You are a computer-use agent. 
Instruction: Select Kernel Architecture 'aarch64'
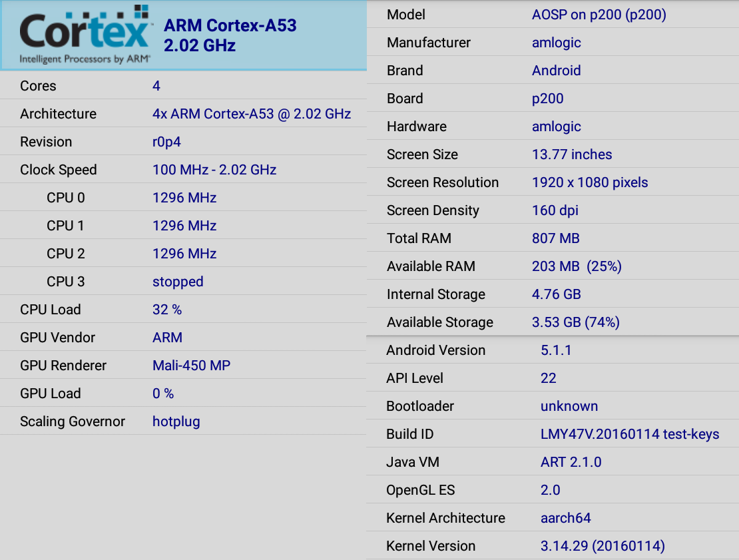pyautogui.click(x=565, y=518)
